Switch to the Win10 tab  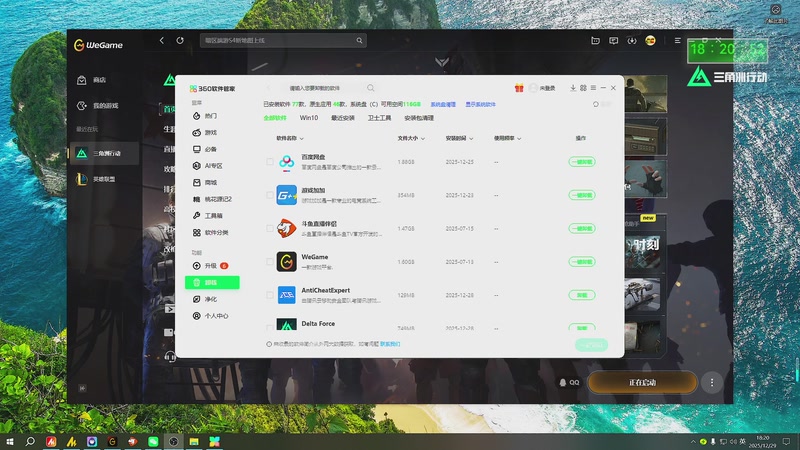pos(309,118)
